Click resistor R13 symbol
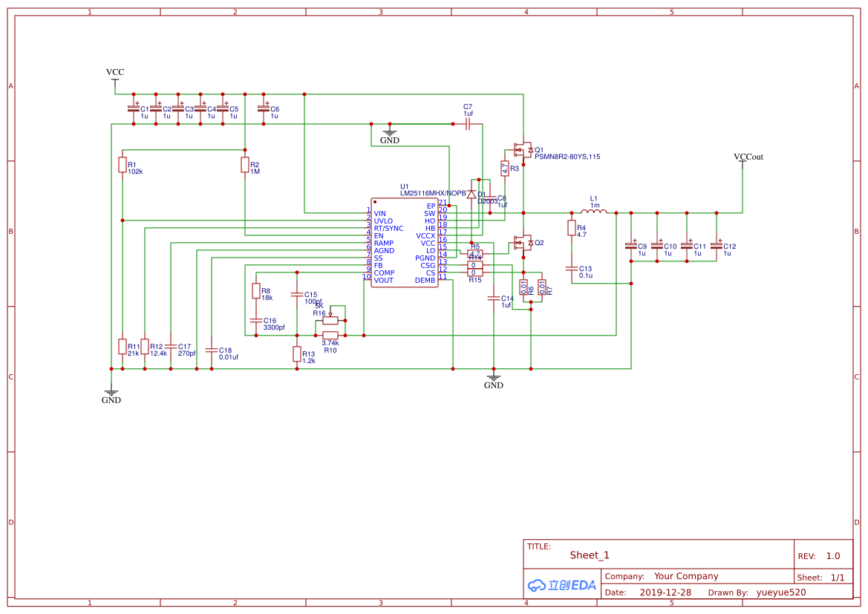Screen dimensions: 868x614 (297, 354)
